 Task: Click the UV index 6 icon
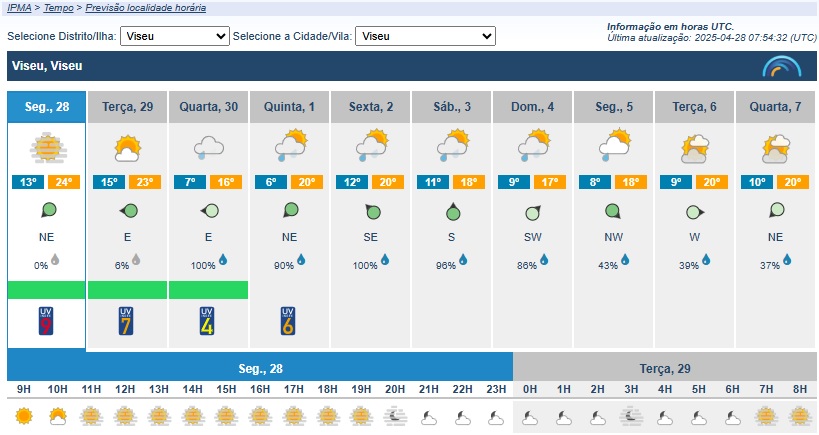pyautogui.click(x=288, y=321)
